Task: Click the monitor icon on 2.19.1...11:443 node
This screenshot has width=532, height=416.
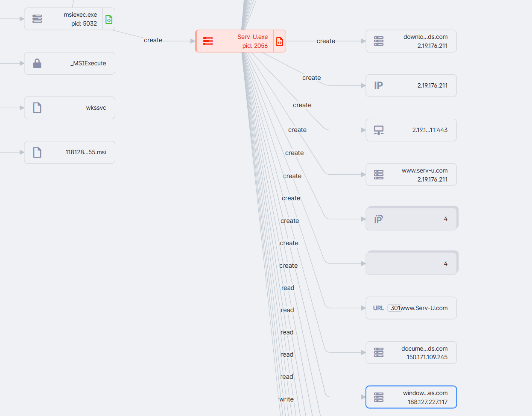Action: pyautogui.click(x=378, y=130)
